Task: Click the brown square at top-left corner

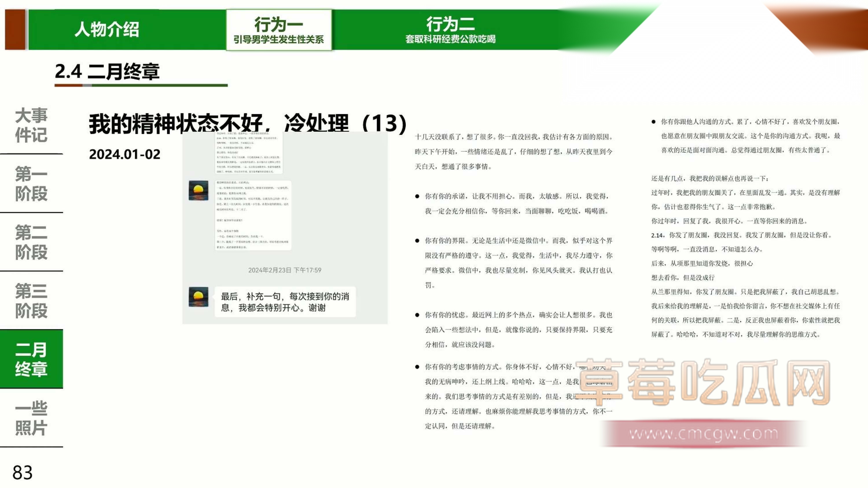Action: point(15,30)
